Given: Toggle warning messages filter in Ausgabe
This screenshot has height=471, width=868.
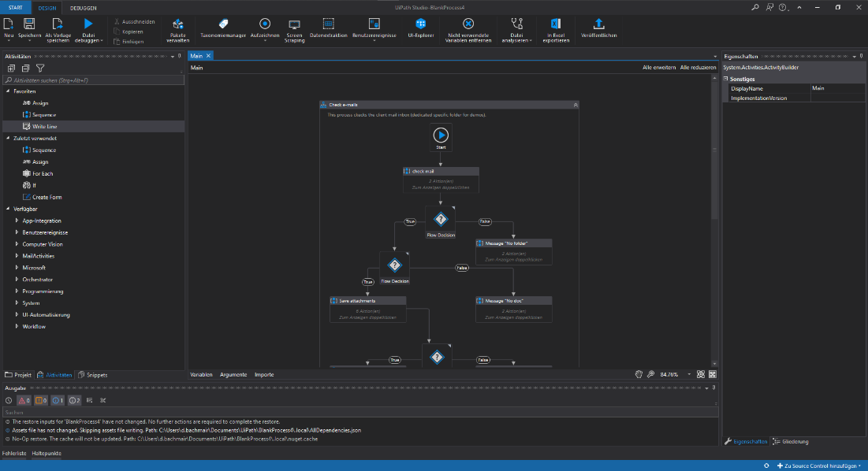Looking at the screenshot, I should pos(41,400).
